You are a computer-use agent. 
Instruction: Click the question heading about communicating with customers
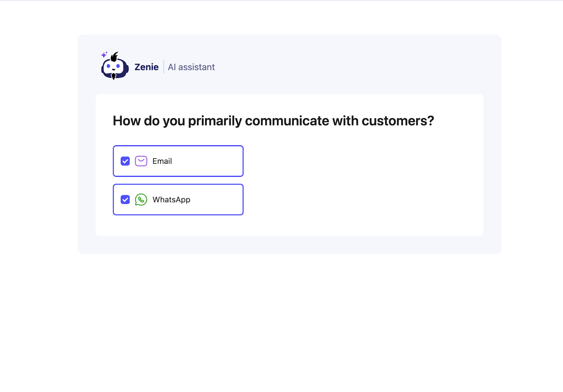pyautogui.click(x=273, y=121)
